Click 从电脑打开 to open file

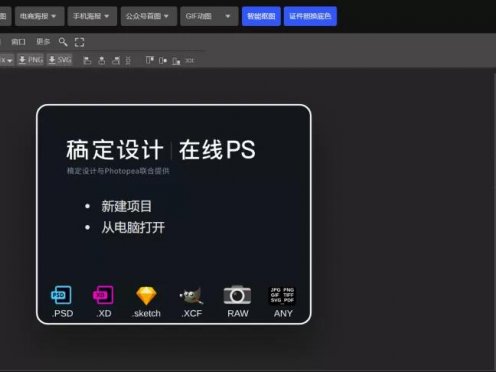click(133, 228)
